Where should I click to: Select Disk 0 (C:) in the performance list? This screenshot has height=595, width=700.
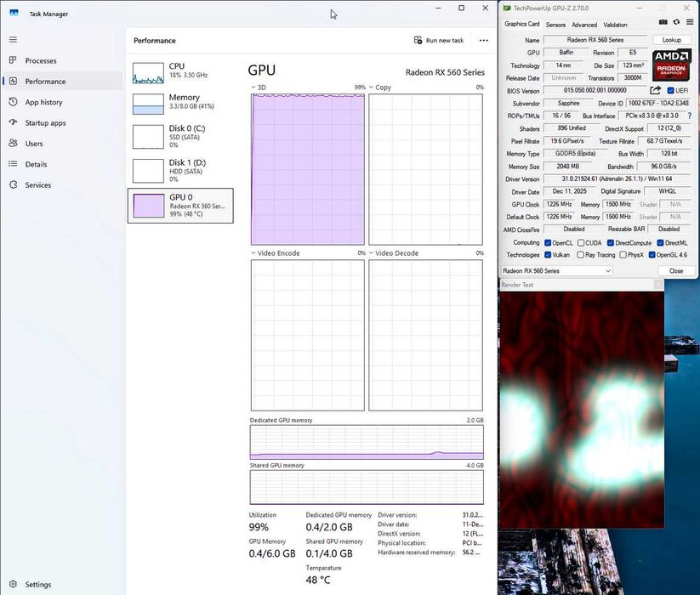pyautogui.click(x=180, y=136)
